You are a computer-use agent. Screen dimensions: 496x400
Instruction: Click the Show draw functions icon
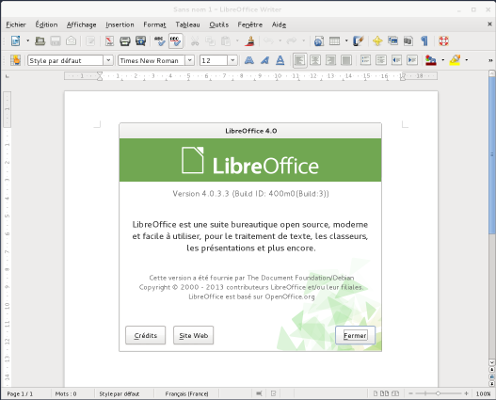click(358, 41)
